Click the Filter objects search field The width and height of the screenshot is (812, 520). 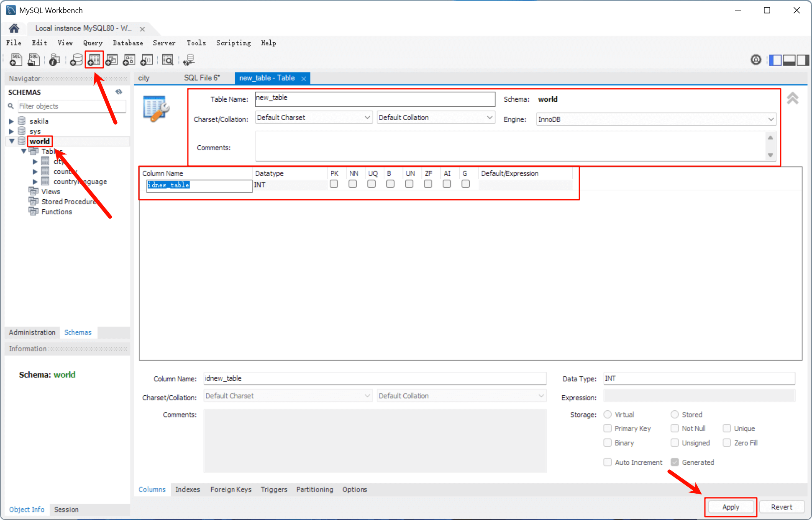pos(72,106)
